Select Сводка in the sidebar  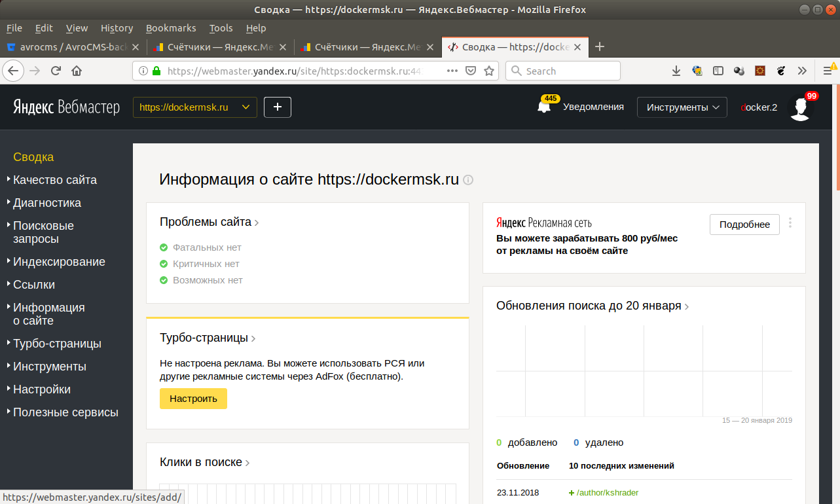coord(33,157)
